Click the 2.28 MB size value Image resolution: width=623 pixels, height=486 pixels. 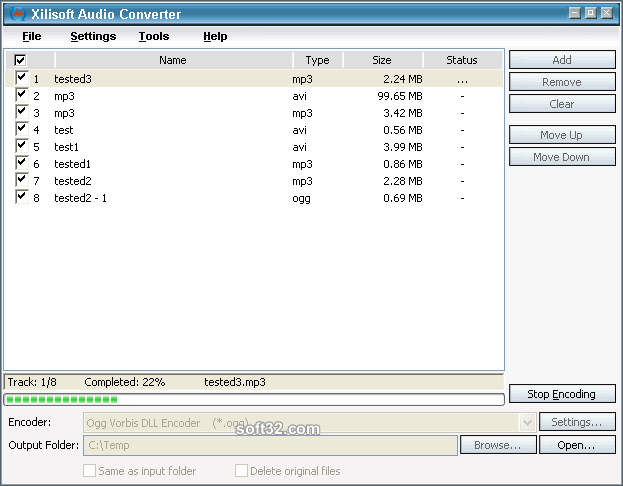click(x=402, y=181)
